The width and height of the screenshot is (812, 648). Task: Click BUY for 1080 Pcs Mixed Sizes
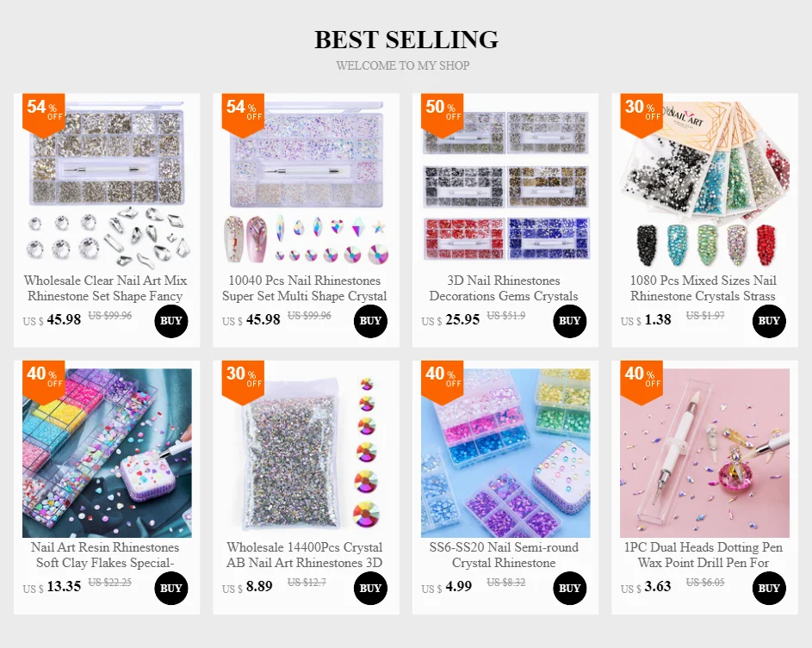(x=769, y=321)
